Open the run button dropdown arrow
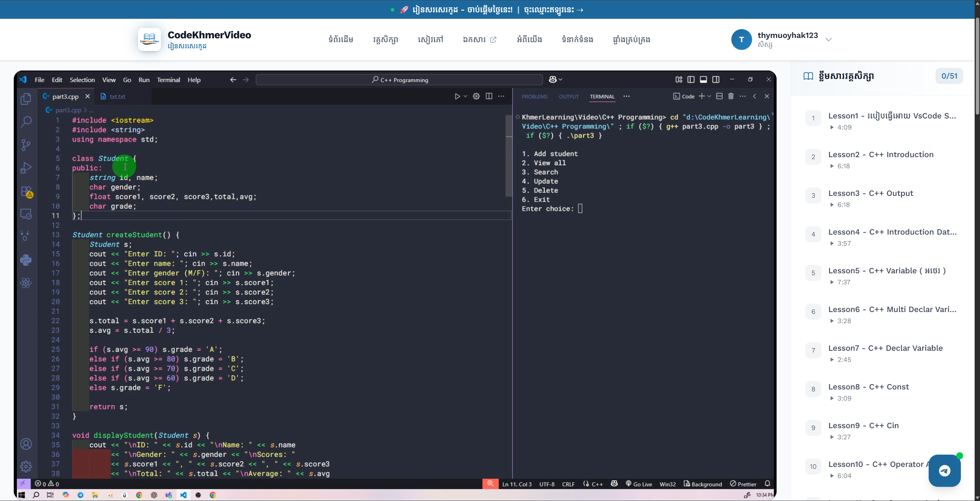 (x=465, y=96)
